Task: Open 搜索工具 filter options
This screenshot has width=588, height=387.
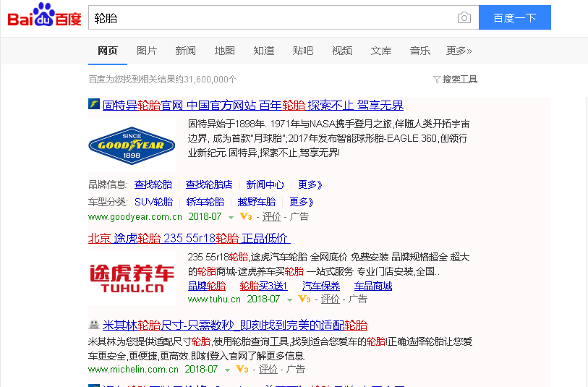Action: pos(455,79)
